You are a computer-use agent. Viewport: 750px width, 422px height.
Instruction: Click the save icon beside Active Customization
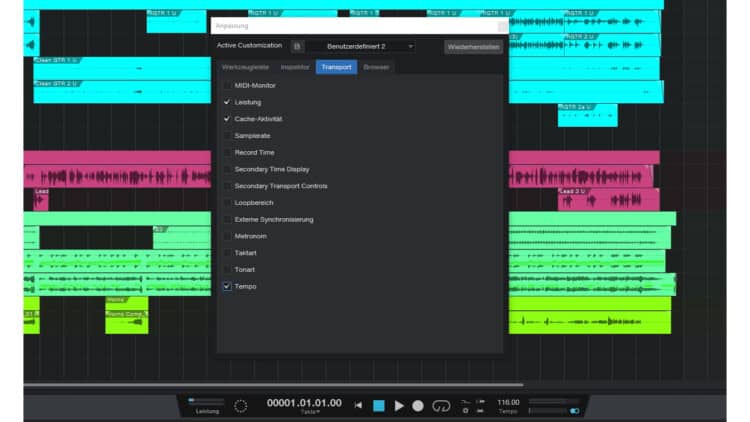pyautogui.click(x=297, y=46)
